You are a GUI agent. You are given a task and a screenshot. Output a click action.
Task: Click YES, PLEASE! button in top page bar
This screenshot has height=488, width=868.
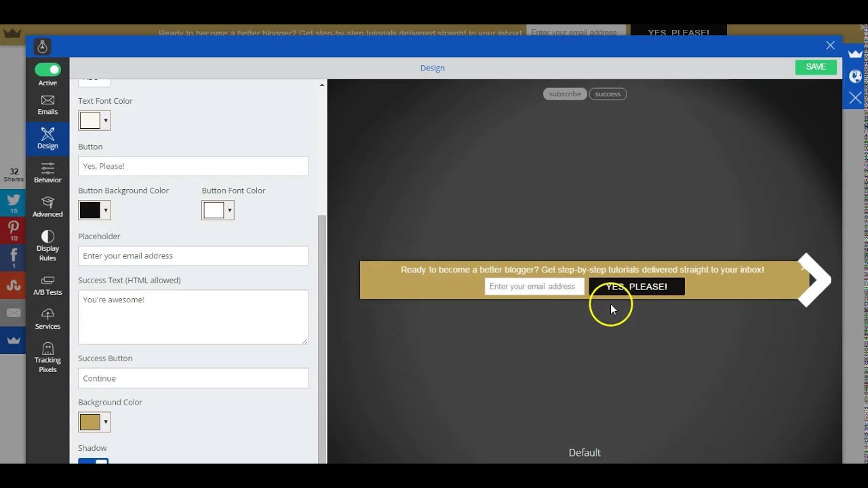pyautogui.click(x=679, y=32)
